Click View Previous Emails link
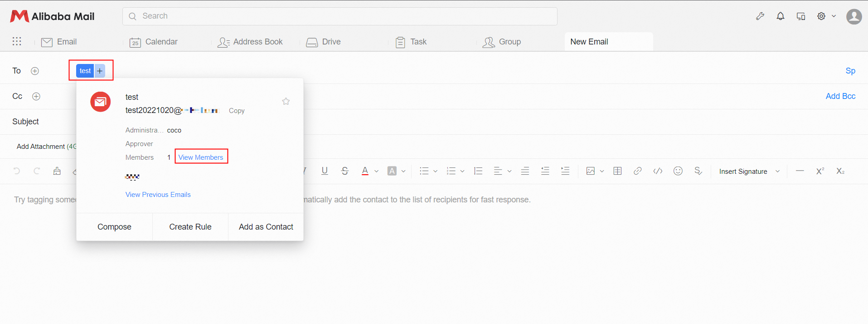The width and height of the screenshot is (868, 324). click(x=158, y=194)
